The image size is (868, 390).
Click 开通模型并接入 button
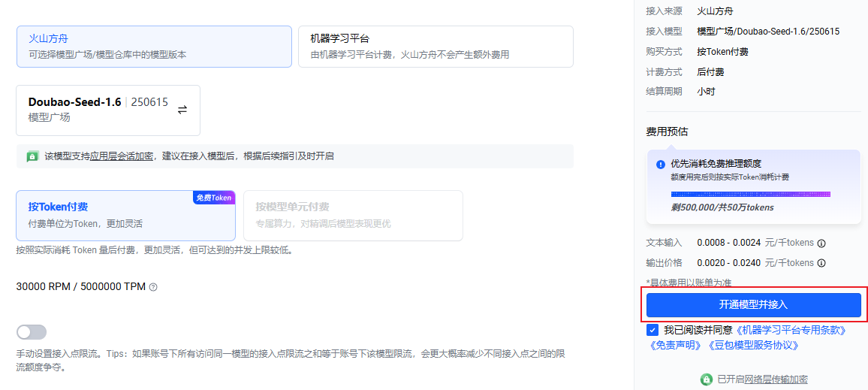pyautogui.click(x=753, y=304)
